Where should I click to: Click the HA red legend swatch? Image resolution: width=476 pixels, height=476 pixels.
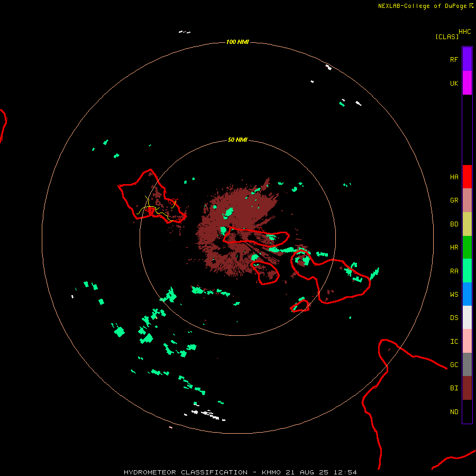[x=467, y=177]
